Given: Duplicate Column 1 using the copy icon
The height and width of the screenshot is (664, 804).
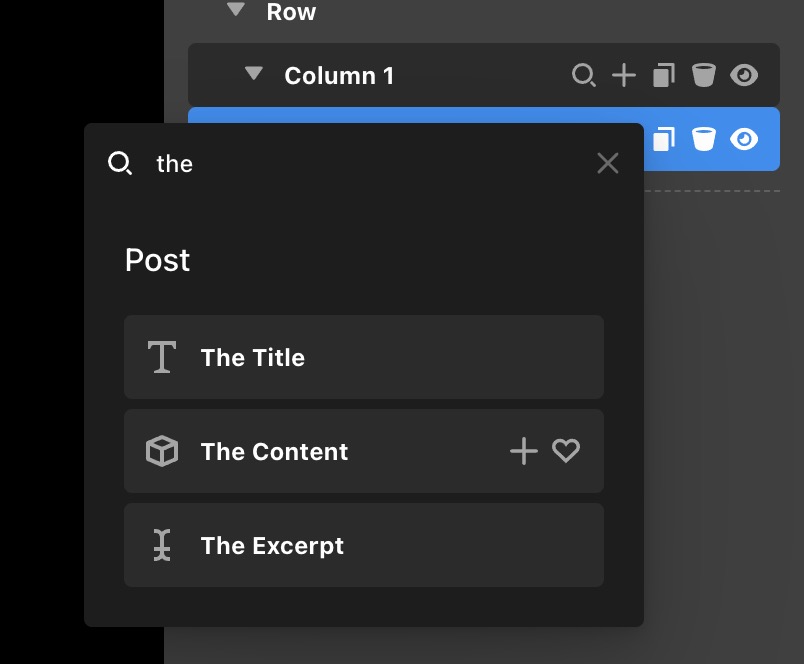Looking at the screenshot, I should point(664,75).
